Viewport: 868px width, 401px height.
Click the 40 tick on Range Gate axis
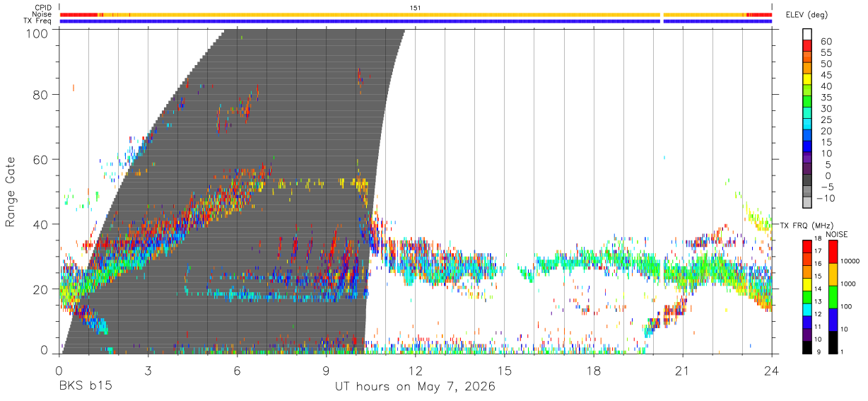tap(40, 224)
